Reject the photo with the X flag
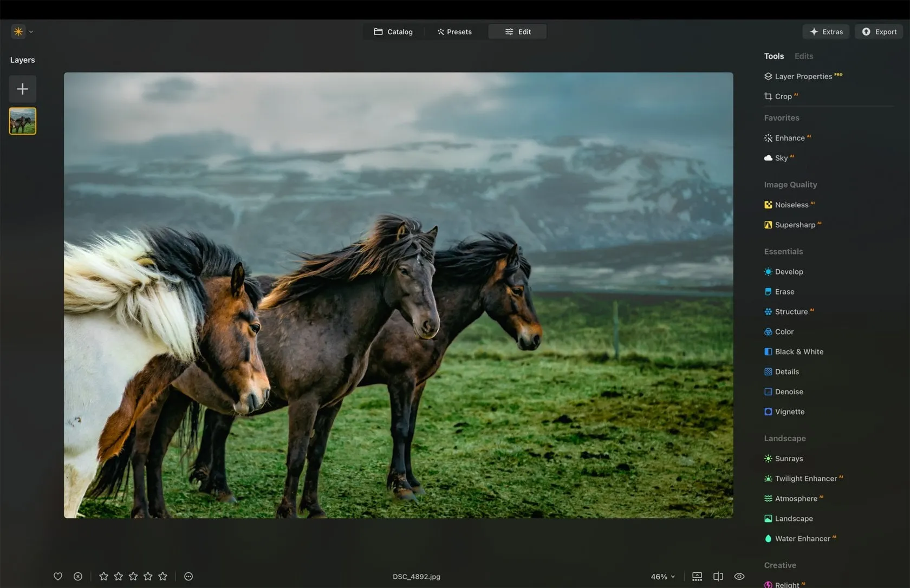This screenshot has width=910, height=588. (78, 577)
